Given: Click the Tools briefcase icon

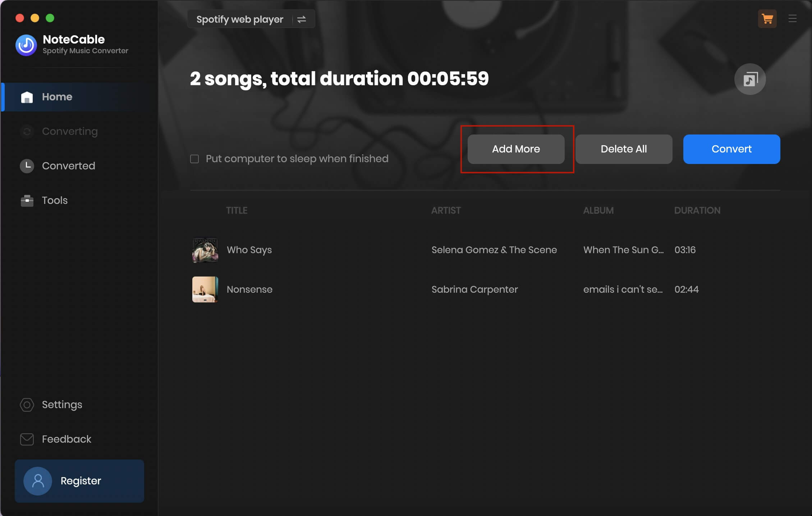Looking at the screenshot, I should tap(27, 200).
